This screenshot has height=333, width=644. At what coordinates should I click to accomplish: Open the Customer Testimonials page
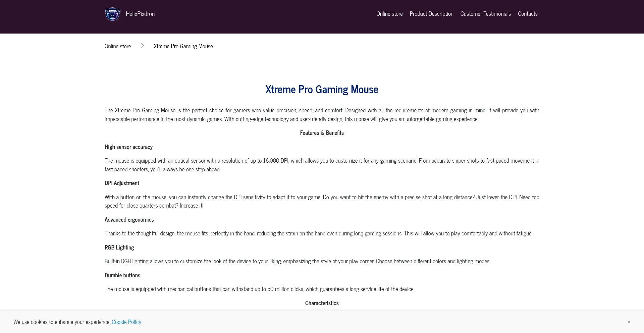click(x=485, y=13)
